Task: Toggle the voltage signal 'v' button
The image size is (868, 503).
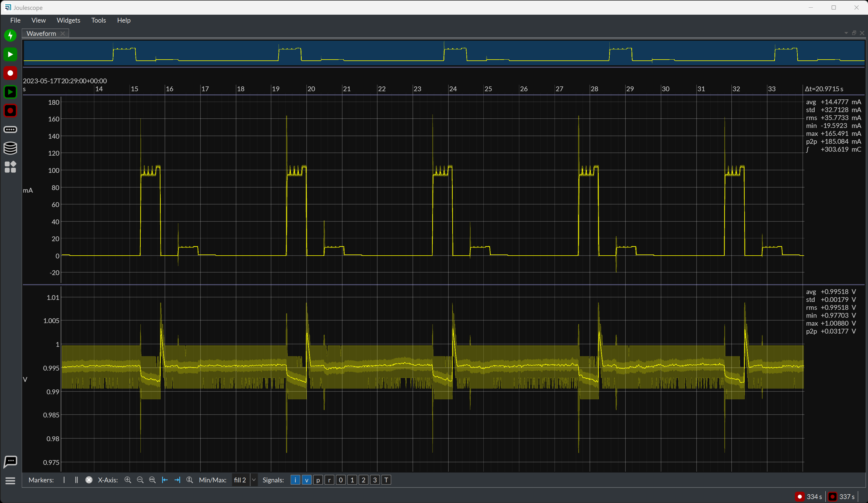Action: 307,480
